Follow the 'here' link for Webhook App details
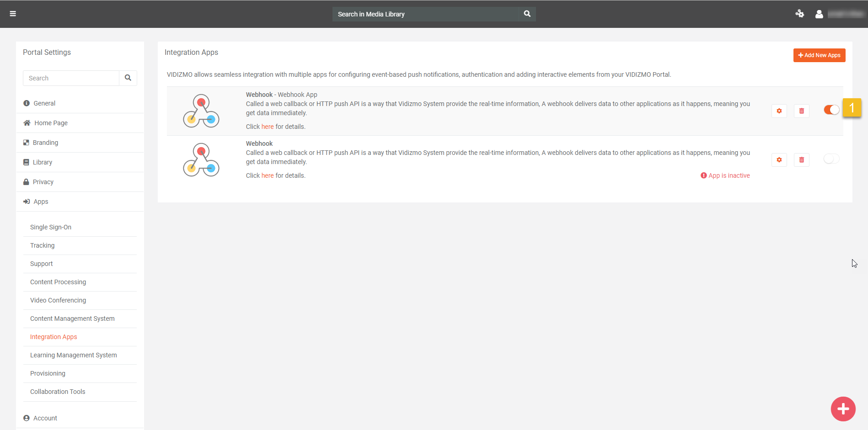This screenshot has height=430, width=868. click(268, 127)
